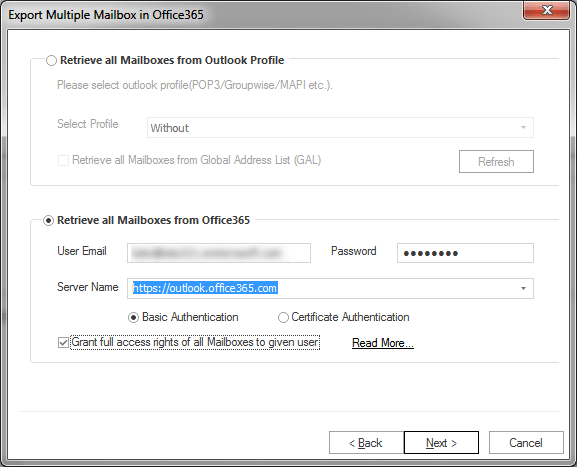The width and height of the screenshot is (577, 467).
Task: Click the Server Name URL text field
Action: (323, 289)
